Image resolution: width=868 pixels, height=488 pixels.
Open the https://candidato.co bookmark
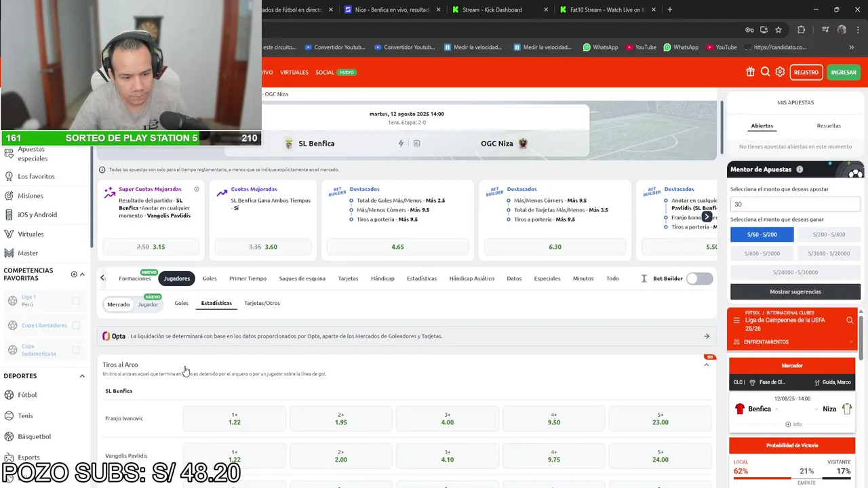(775, 47)
